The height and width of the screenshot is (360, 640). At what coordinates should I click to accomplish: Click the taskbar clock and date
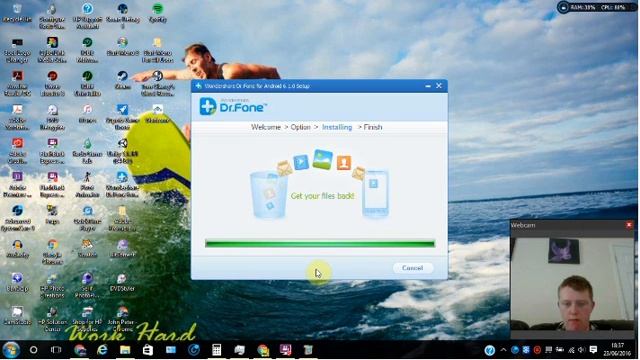617,349
